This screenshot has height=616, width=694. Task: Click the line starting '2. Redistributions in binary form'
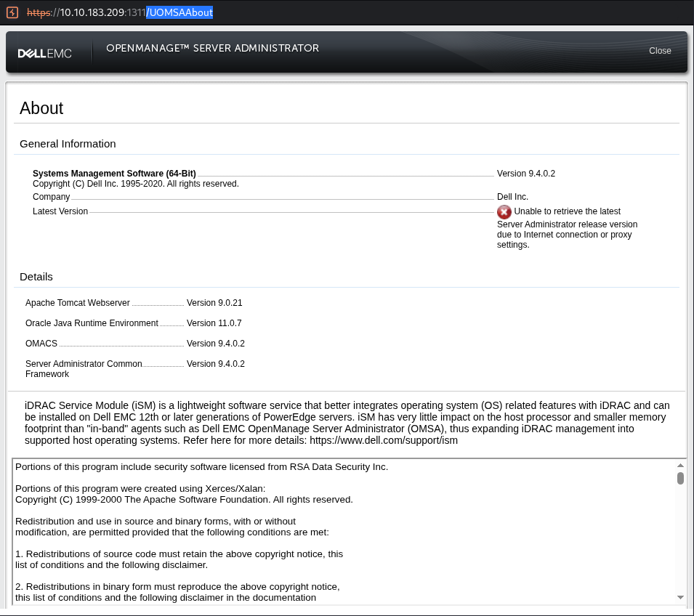tap(177, 587)
